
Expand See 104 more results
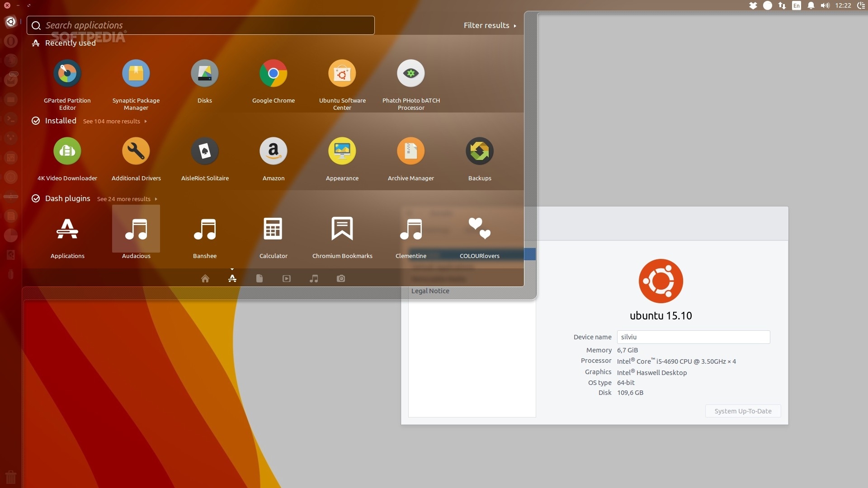(x=115, y=121)
